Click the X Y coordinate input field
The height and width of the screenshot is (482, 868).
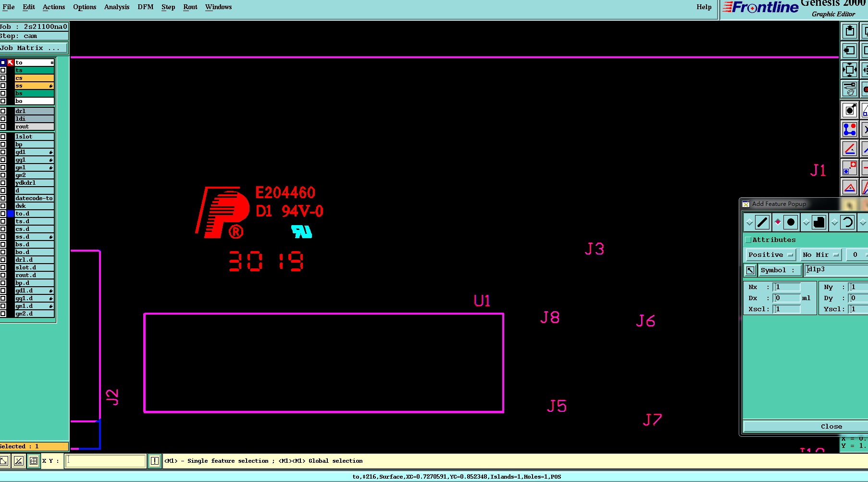point(106,461)
